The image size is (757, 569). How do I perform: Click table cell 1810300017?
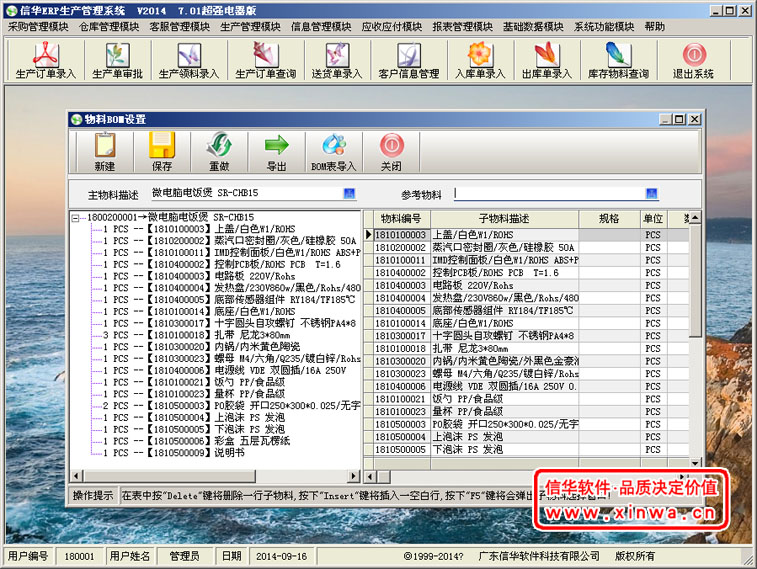(x=401, y=336)
